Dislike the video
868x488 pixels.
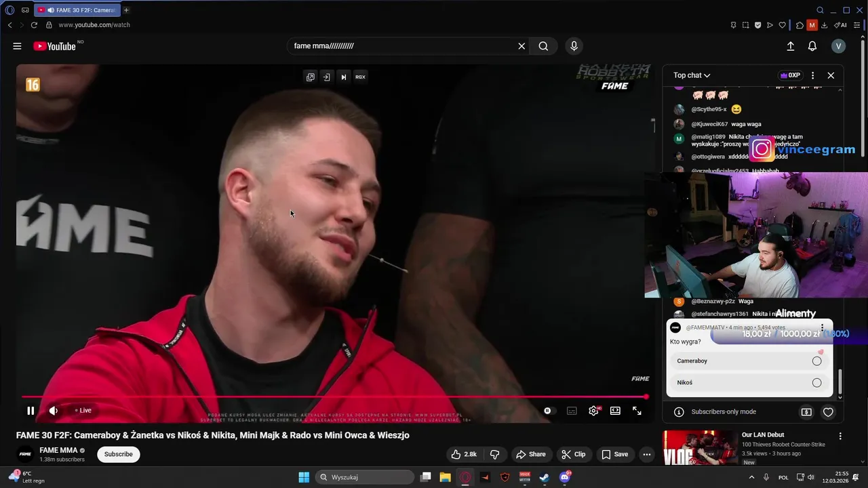coord(495,454)
